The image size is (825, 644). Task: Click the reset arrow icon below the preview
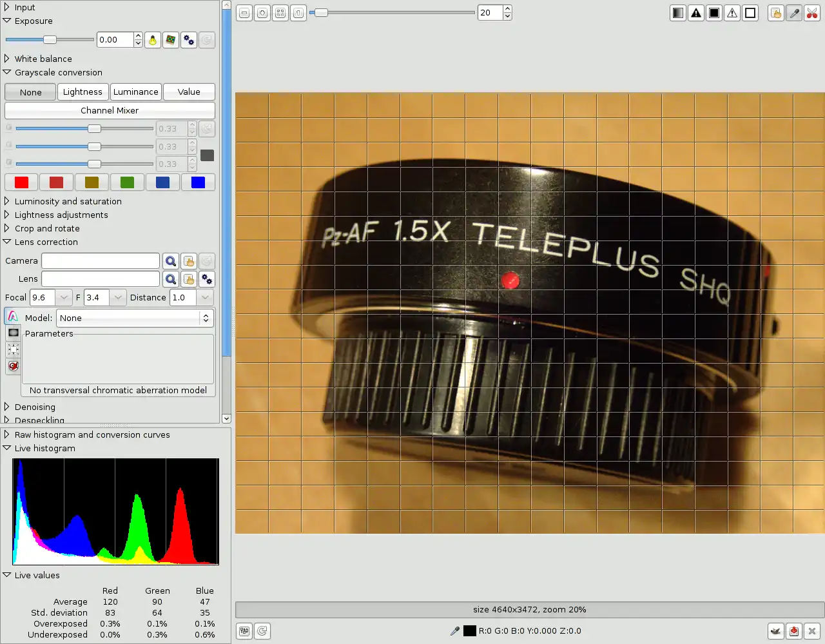coord(262,631)
